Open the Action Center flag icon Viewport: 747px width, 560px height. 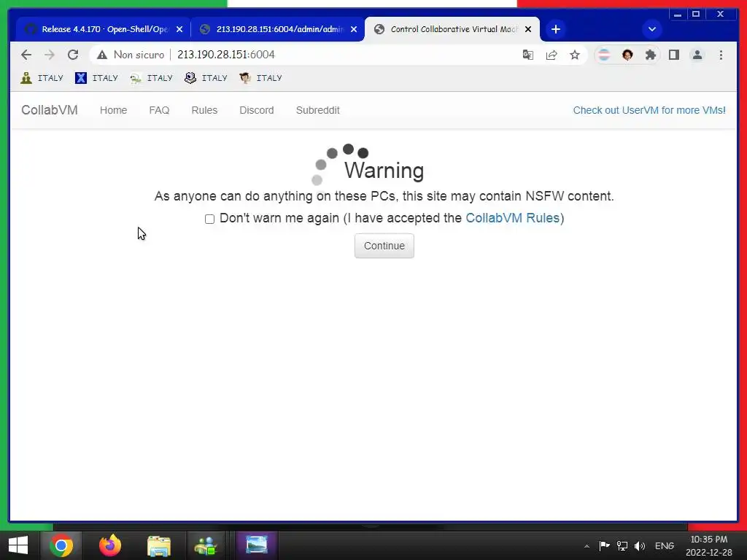click(604, 545)
